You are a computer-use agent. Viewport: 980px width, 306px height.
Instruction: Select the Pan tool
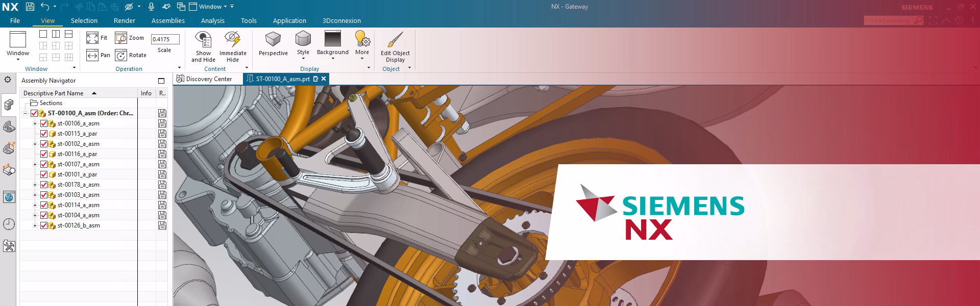(92, 55)
